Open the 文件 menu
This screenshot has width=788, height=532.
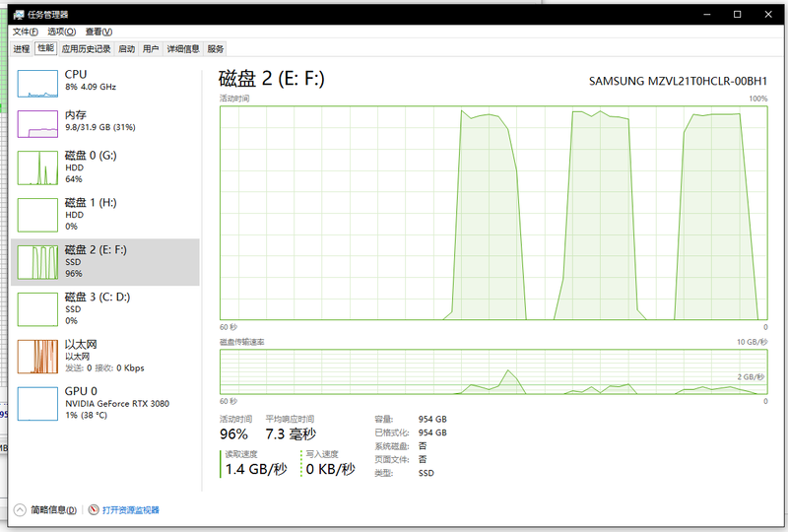click(26, 32)
